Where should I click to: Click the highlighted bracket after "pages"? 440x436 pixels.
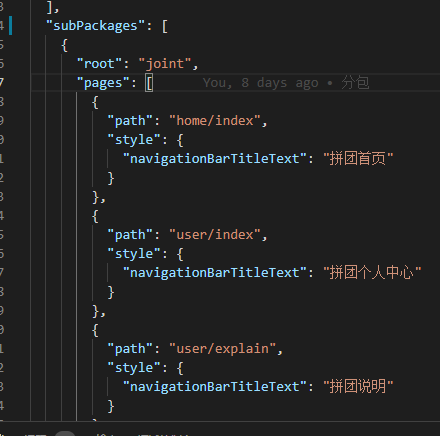point(149,83)
